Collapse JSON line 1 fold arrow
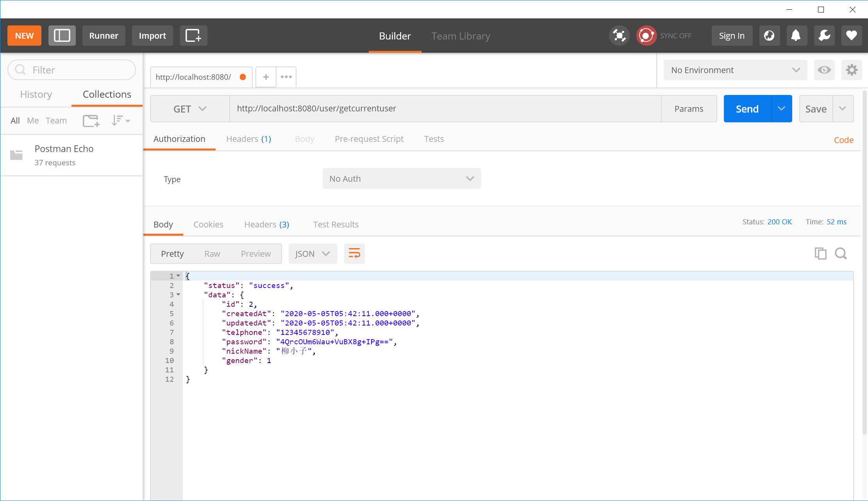The image size is (868, 501). pos(179,276)
